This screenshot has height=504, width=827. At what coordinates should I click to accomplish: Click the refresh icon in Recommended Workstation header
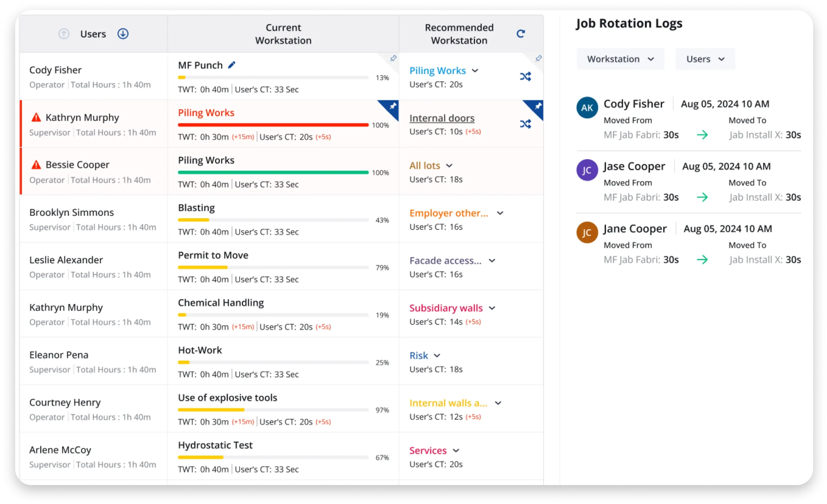pos(520,34)
